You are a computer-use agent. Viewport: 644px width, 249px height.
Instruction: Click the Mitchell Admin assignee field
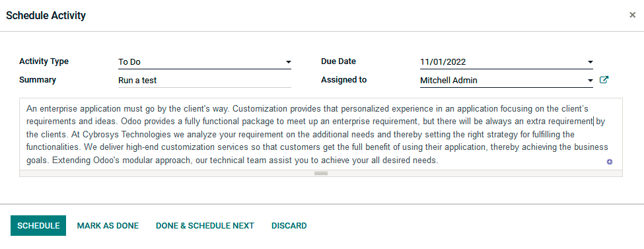pyautogui.click(x=507, y=81)
